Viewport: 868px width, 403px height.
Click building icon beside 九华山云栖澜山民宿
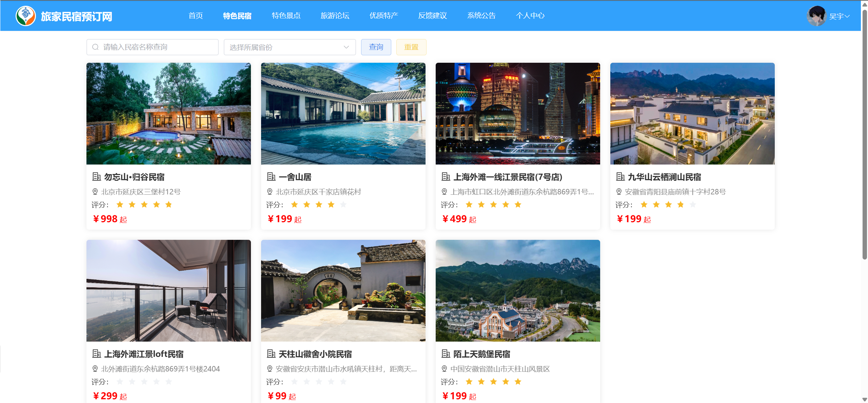click(x=620, y=177)
